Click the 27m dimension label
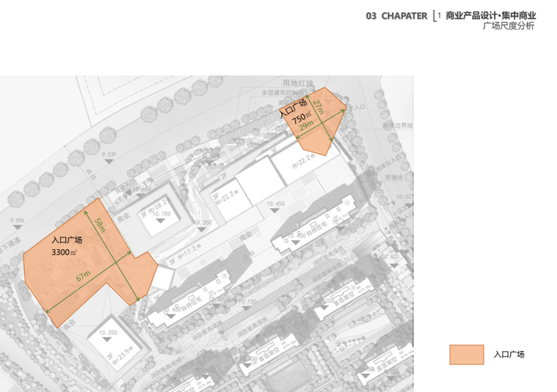Image resolution: width=557 pixels, height=392 pixels. click(317, 106)
